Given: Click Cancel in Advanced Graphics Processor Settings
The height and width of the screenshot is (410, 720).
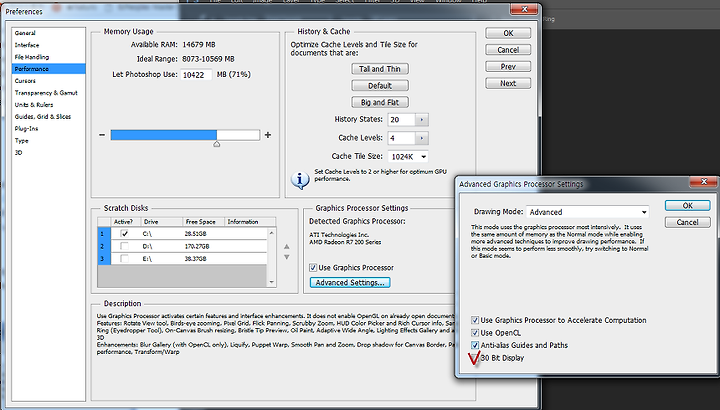Looking at the screenshot, I should tap(687, 222).
